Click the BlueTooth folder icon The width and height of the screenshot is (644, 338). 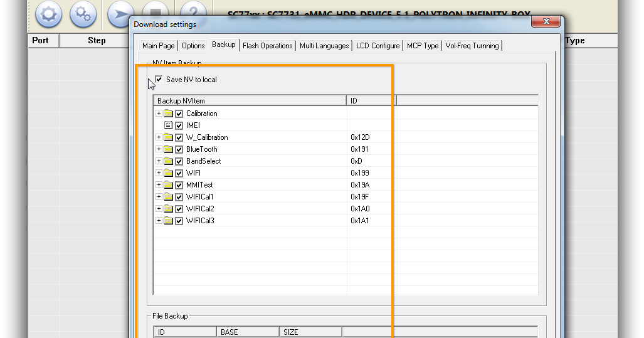(x=169, y=149)
